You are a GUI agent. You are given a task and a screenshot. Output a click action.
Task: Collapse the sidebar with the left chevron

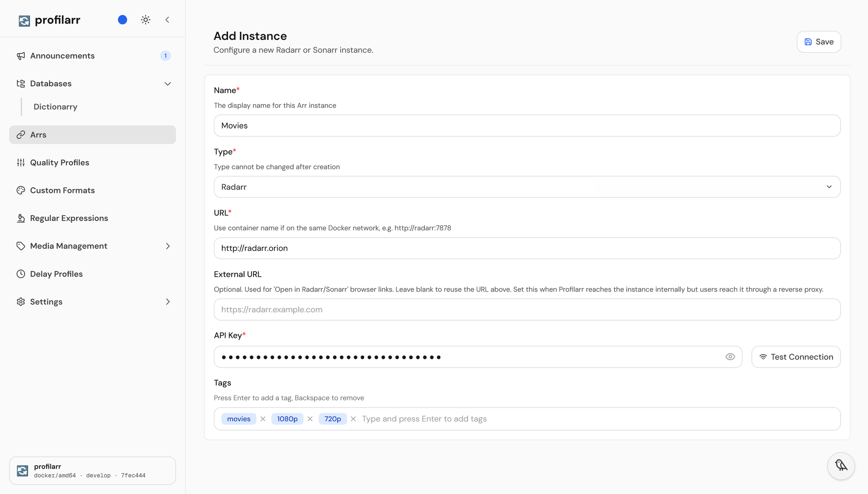coord(167,20)
